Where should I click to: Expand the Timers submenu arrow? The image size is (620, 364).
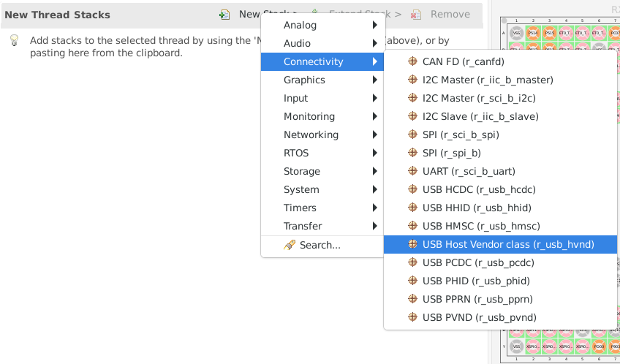pyautogui.click(x=375, y=208)
